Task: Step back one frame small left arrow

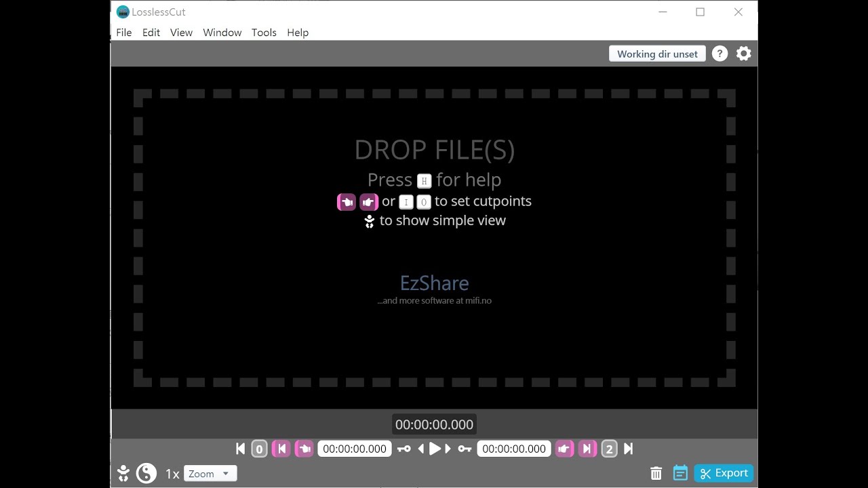Action: tap(421, 449)
